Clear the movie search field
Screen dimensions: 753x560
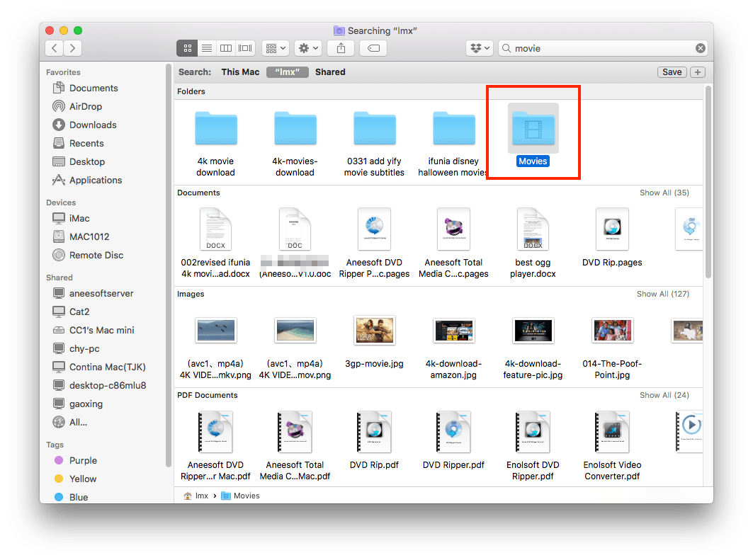coord(700,48)
